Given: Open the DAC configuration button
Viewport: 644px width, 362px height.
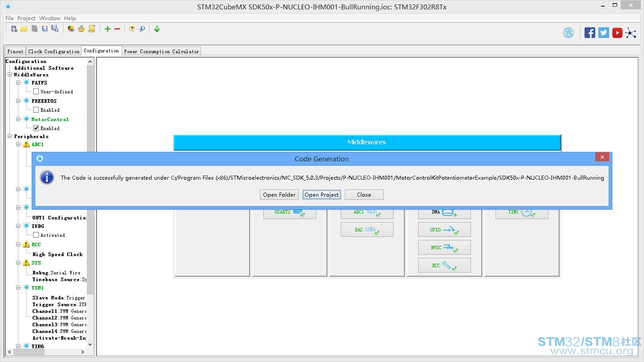Looking at the screenshot, I should point(367,230).
